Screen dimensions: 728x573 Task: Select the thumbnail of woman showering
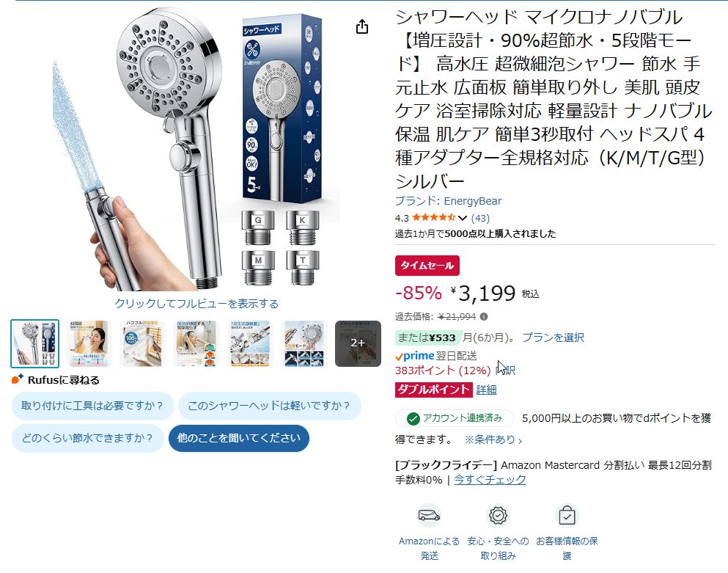[89, 343]
